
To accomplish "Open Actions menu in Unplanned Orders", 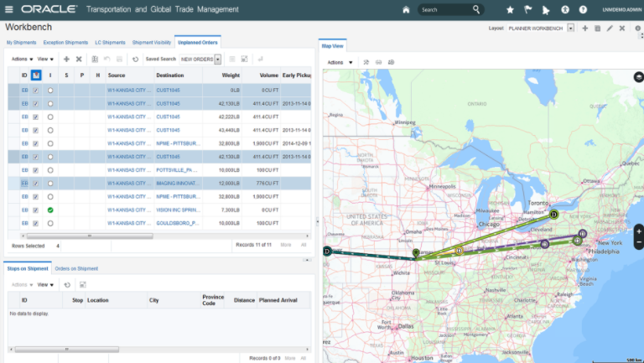I will (x=22, y=60).
